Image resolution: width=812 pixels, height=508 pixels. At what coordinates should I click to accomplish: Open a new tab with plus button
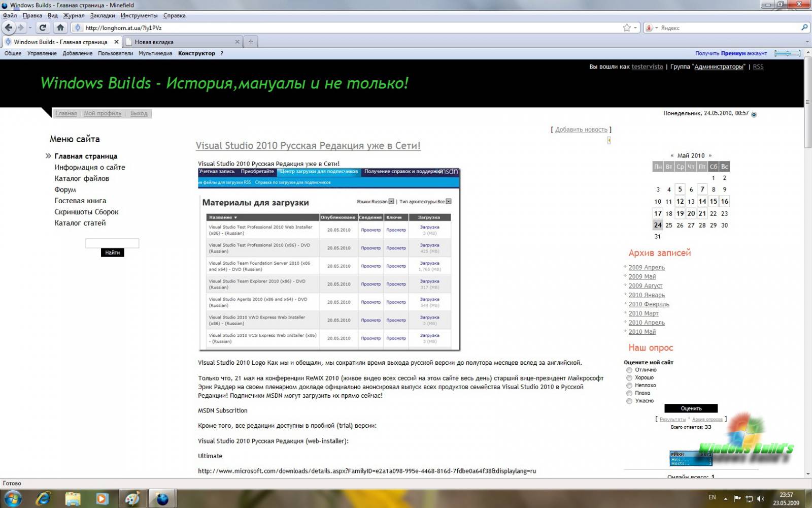(251, 42)
